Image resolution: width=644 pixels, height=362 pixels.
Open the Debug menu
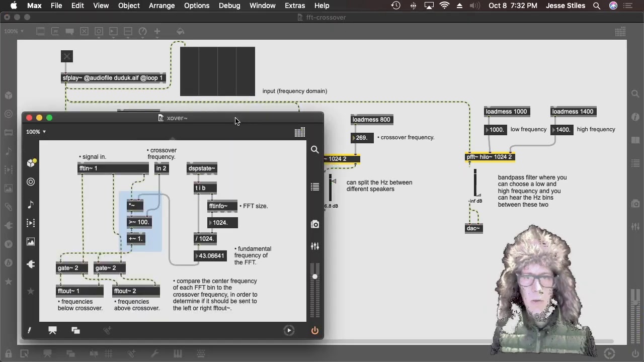coord(229,6)
